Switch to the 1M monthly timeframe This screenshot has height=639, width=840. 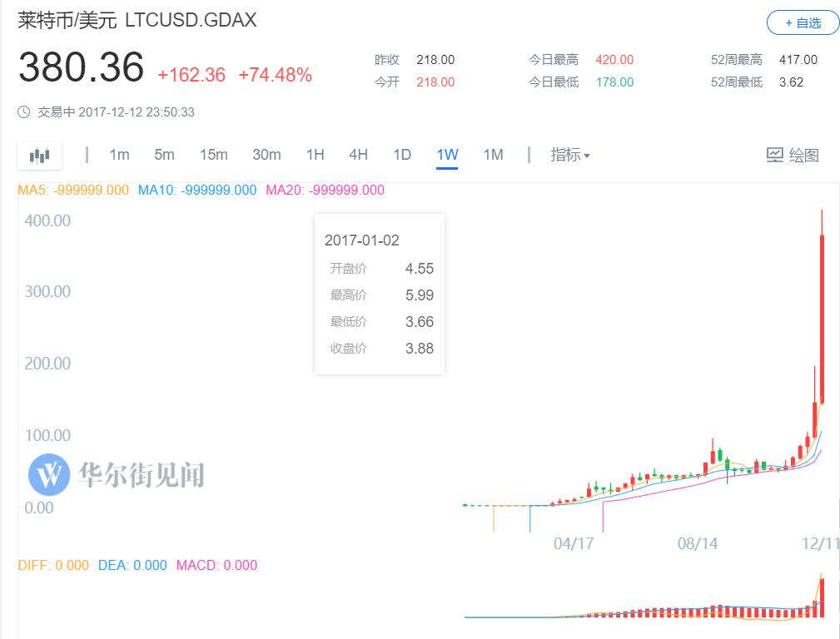(494, 155)
